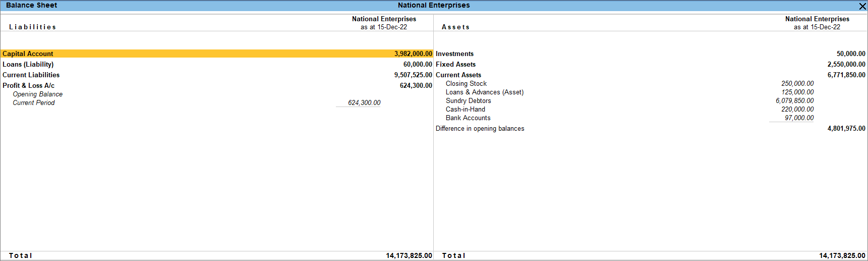The width and height of the screenshot is (868, 261).
Task: Select the Capital Account row
Action: click(217, 54)
